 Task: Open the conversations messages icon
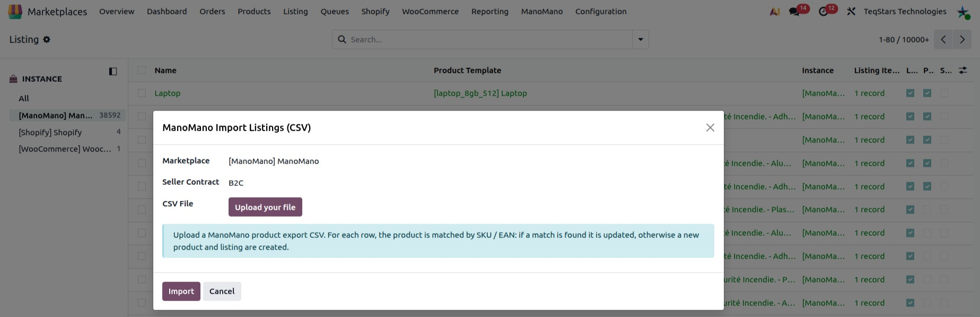click(794, 12)
